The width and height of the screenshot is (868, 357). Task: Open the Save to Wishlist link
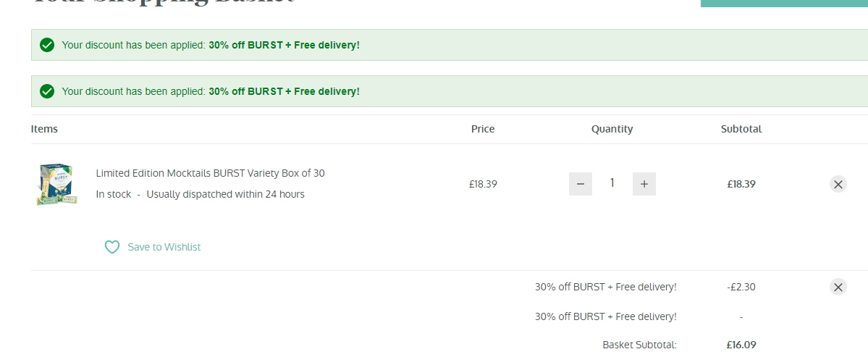point(164,247)
